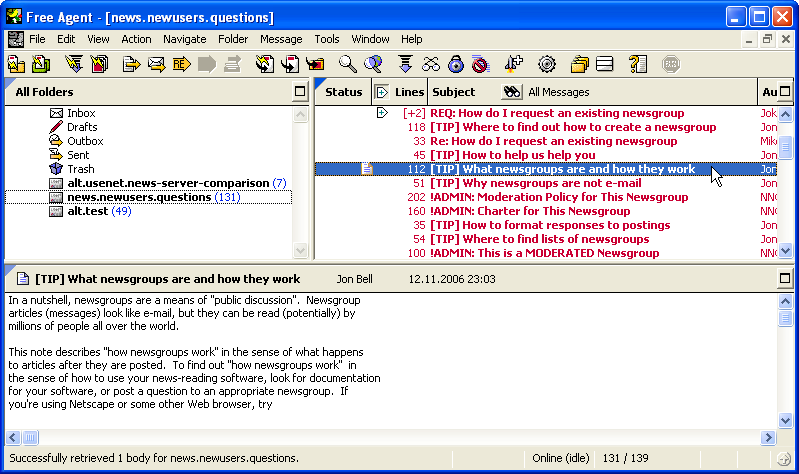Open the Navigate menu

click(x=184, y=39)
